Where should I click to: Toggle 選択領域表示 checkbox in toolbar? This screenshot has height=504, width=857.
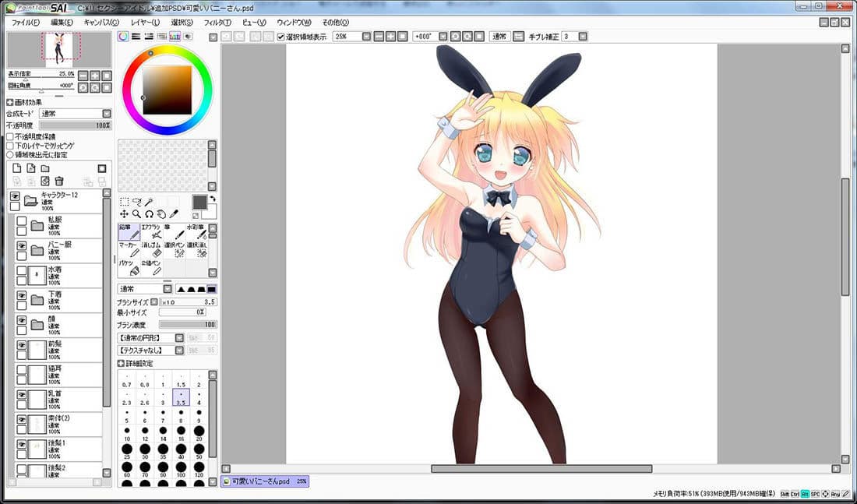(x=281, y=37)
